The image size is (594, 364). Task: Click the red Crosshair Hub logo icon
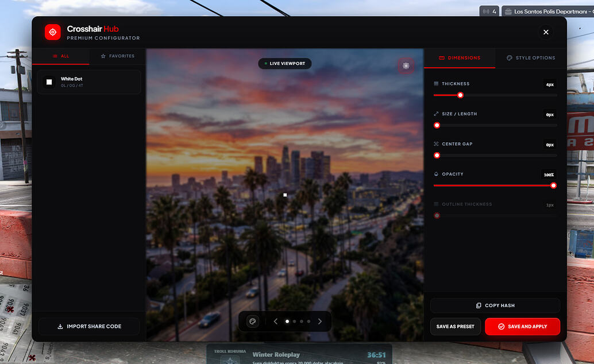[x=53, y=32]
